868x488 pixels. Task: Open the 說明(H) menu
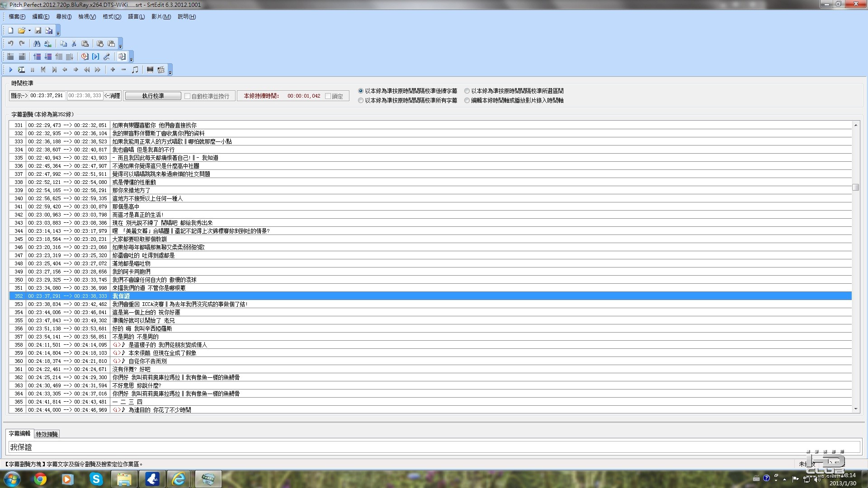[x=187, y=17]
